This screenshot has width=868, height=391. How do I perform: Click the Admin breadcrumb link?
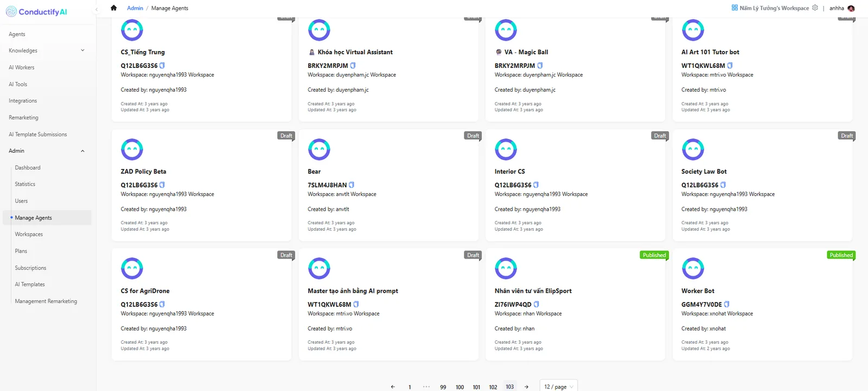click(x=135, y=8)
